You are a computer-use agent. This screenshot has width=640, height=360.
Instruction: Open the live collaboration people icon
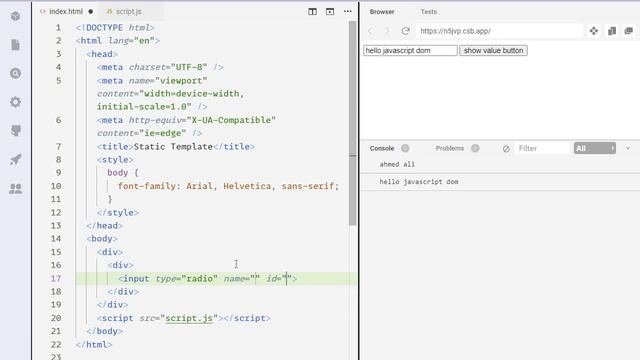[16, 189]
